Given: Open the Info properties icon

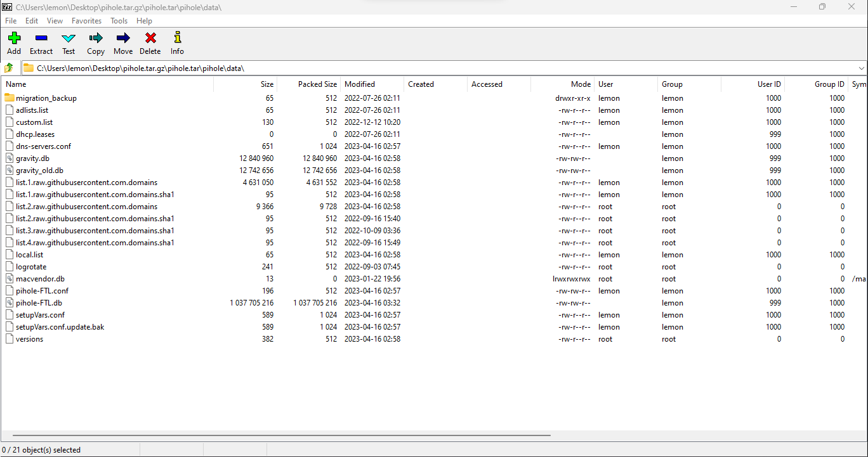Looking at the screenshot, I should click(177, 39).
